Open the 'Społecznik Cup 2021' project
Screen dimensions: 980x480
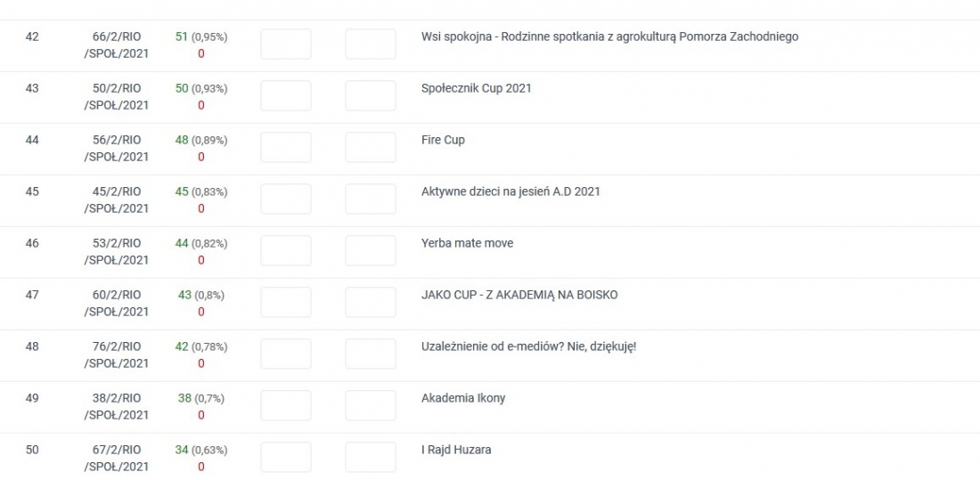tap(476, 88)
